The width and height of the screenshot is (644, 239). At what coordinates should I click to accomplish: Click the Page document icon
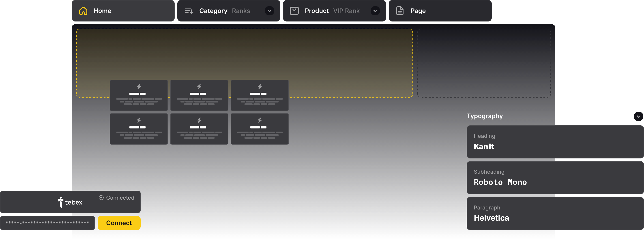400,11
